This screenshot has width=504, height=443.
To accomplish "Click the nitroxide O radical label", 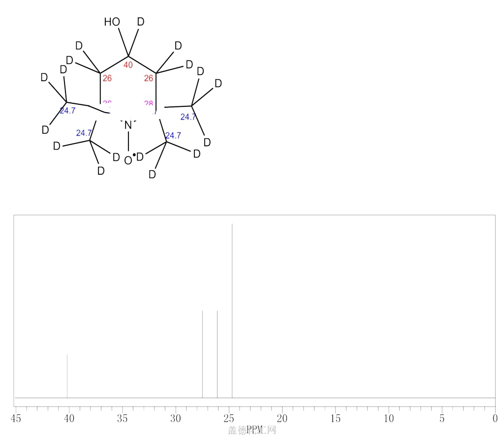I will tap(128, 160).
